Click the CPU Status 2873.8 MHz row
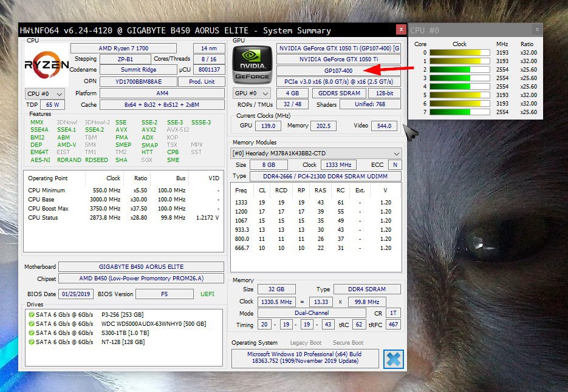Screen dimensions: 568x392 tap(123, 218)
